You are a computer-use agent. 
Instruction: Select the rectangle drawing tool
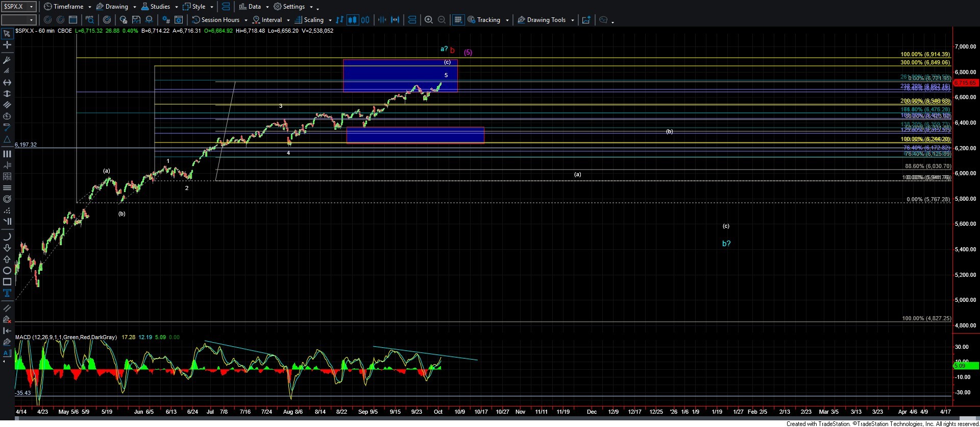tap(7, 282)
